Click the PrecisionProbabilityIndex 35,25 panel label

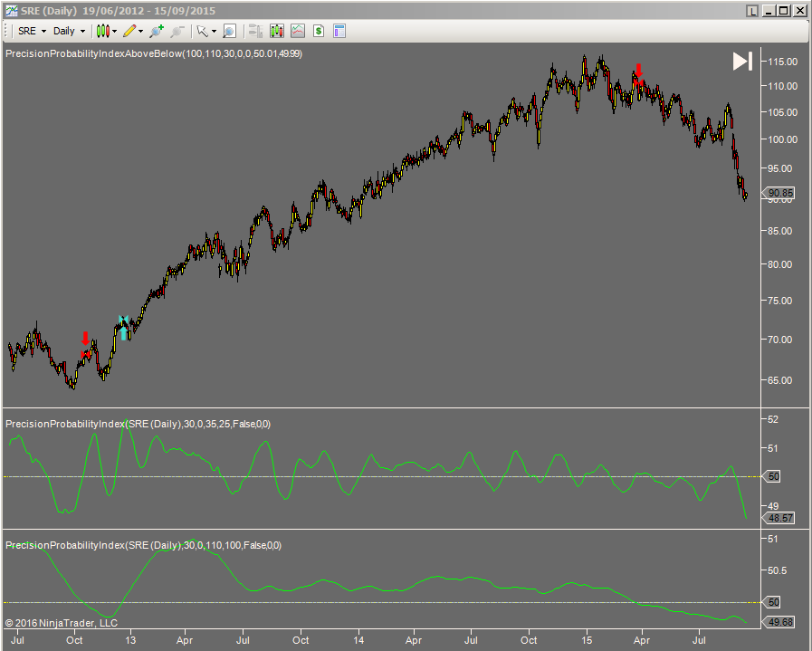click(138, 424)
